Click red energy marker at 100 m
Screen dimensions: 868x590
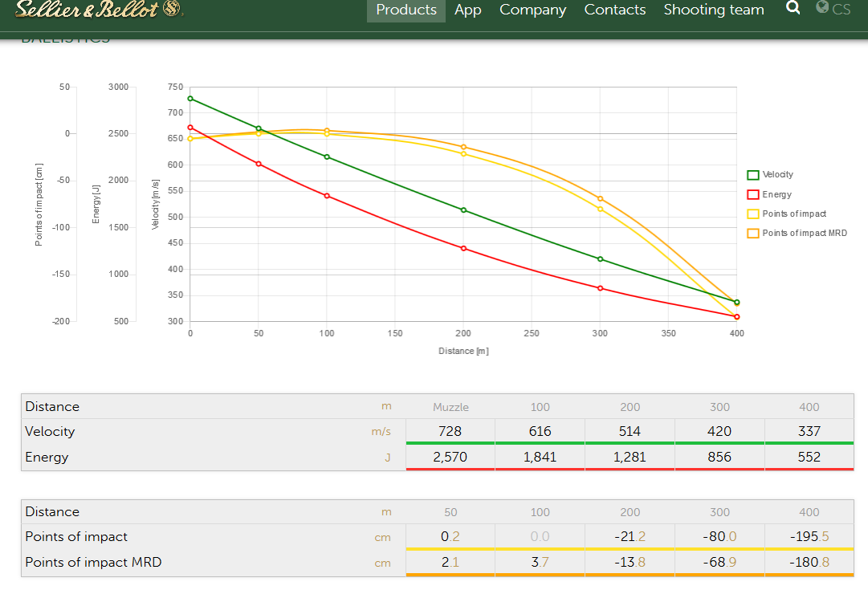coord(327,196)
